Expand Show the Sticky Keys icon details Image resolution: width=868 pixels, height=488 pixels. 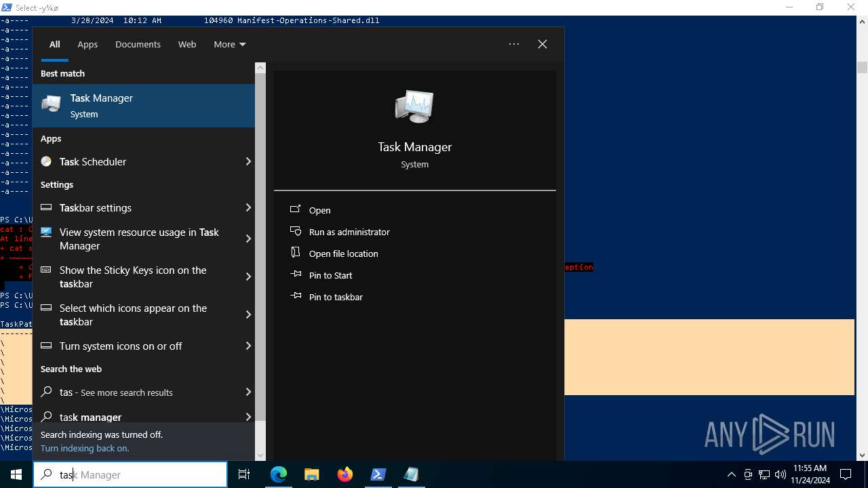pyautogui.click(x=248, y=277)
